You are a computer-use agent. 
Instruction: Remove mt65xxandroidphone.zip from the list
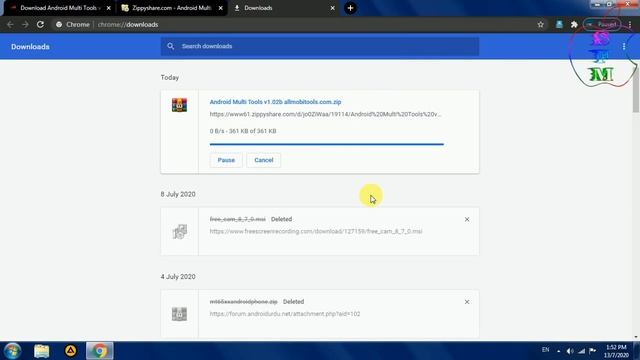[467, 302]
